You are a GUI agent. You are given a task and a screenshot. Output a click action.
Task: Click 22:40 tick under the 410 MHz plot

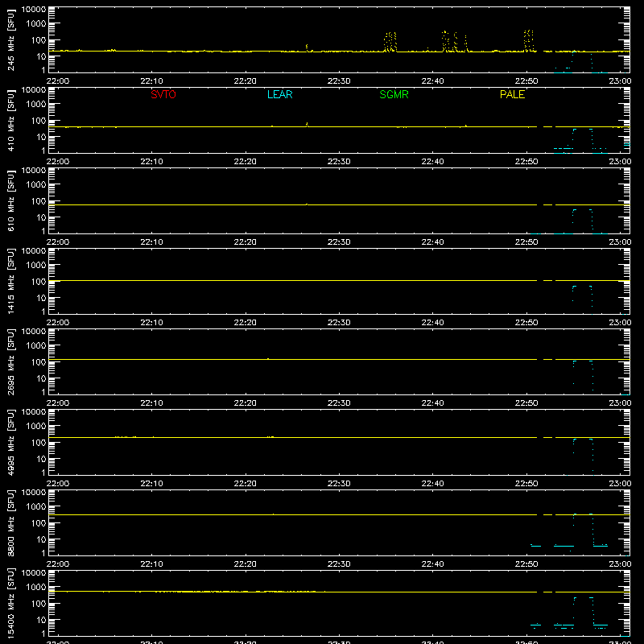(x=432, y=162)
